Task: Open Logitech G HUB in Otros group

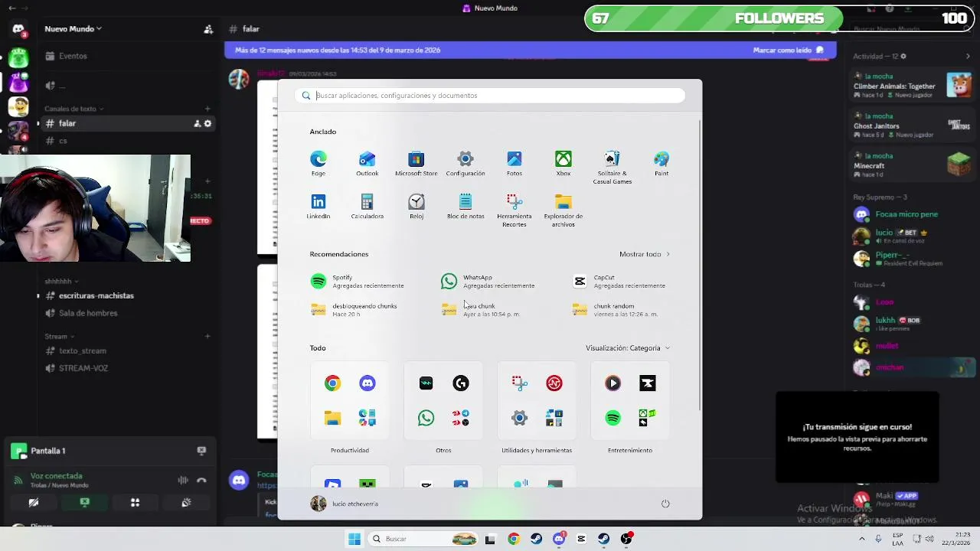Action: click(461, 383)
